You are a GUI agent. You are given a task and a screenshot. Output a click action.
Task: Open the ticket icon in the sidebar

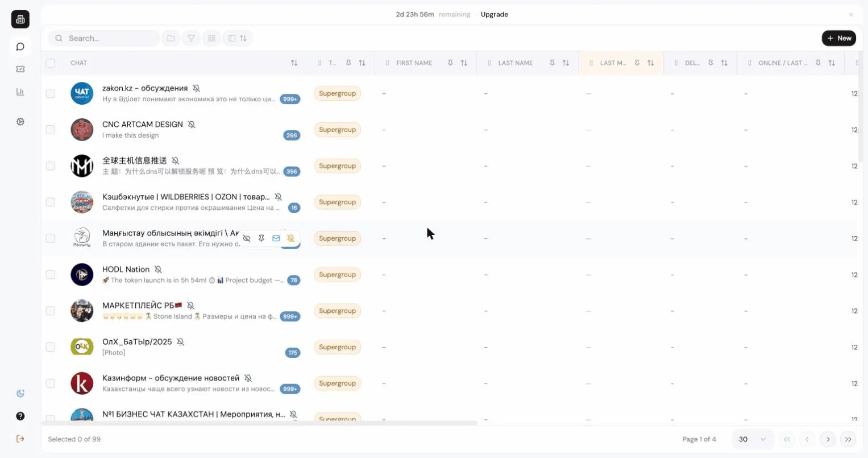20,69
